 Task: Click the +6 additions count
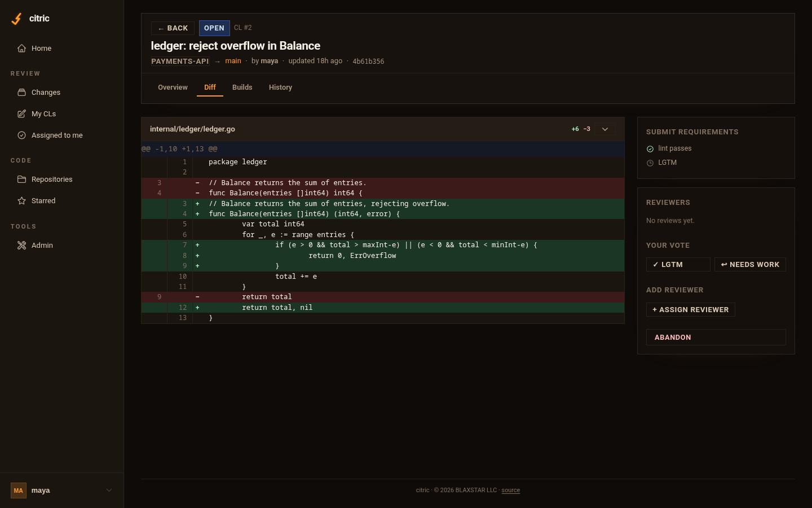(575, 129)
